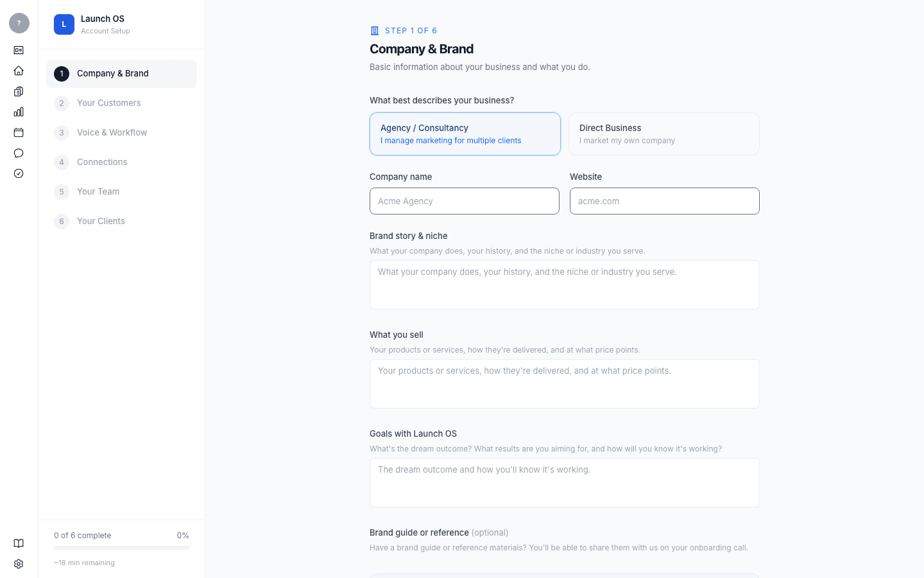The height and width of the screenshot is (578, 924).
Task: Click the 'Company & Brand' page heading
Action: (422, 49)
